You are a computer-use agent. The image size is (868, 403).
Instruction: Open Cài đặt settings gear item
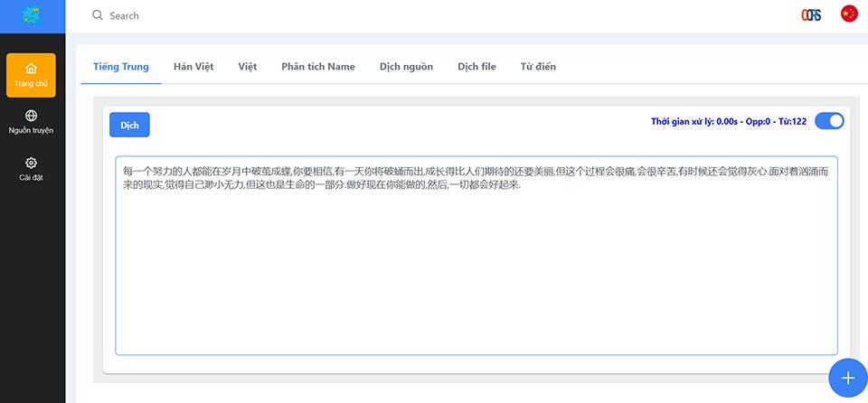tap(31, 169)
